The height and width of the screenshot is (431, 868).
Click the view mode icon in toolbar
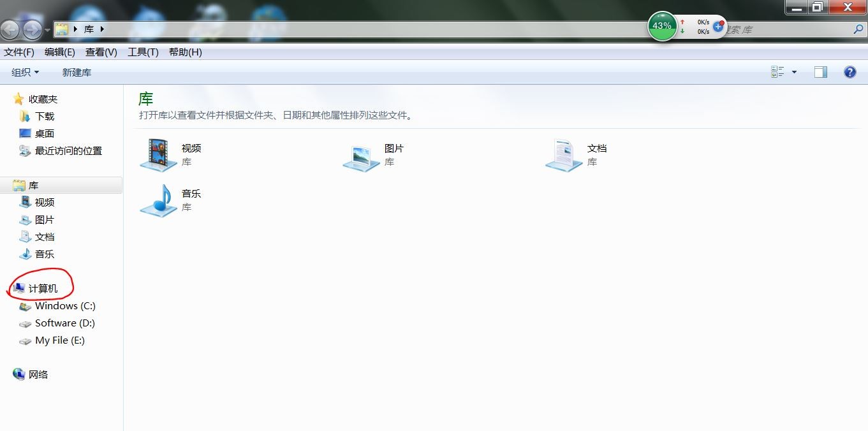777,72
